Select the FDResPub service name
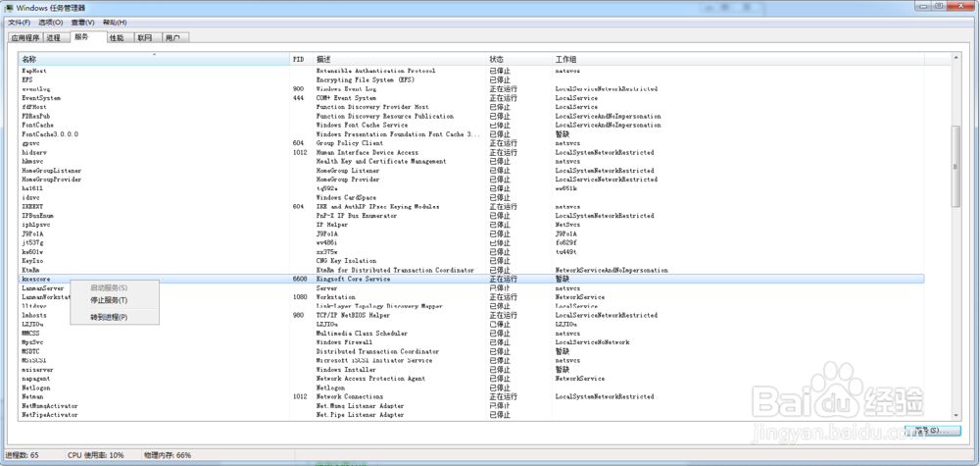The height and width of the screenshot is (466, 980). (36, 117)
